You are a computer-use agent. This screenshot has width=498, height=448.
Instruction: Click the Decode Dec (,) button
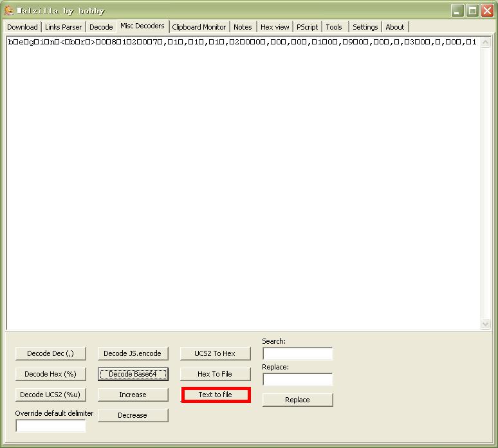click(x=50, y=353)
